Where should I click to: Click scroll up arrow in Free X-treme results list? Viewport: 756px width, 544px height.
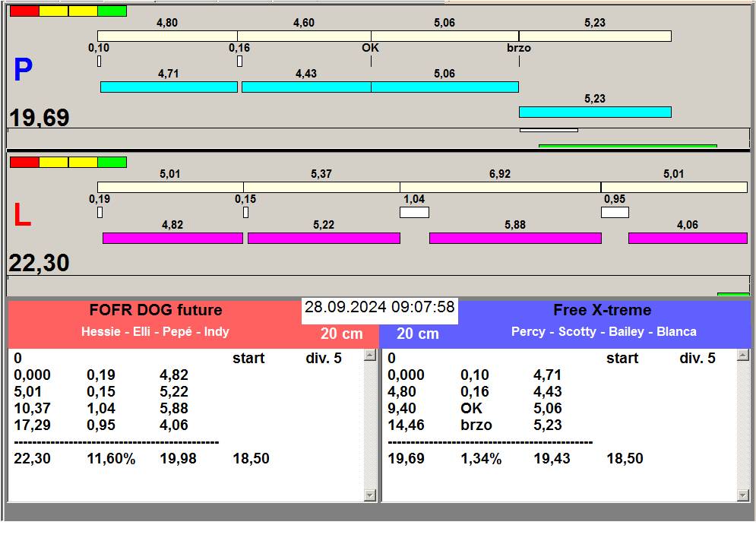pos(743,356)
